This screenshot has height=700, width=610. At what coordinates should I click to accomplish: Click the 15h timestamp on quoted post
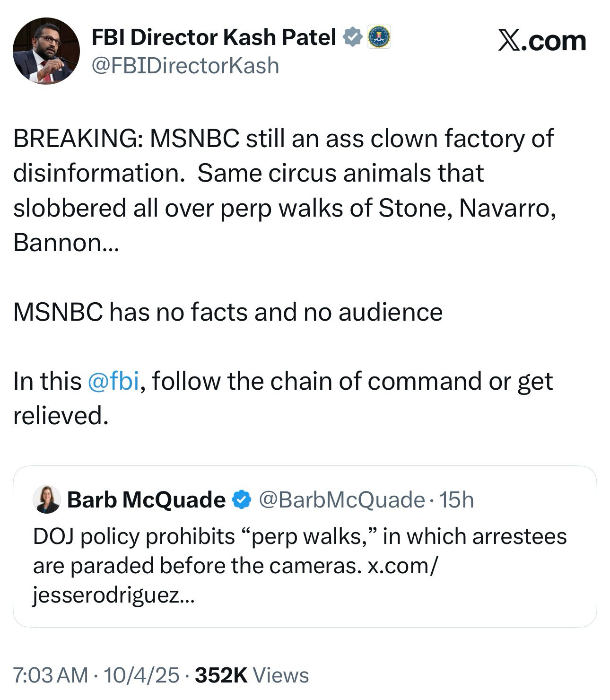click(456, 500)
